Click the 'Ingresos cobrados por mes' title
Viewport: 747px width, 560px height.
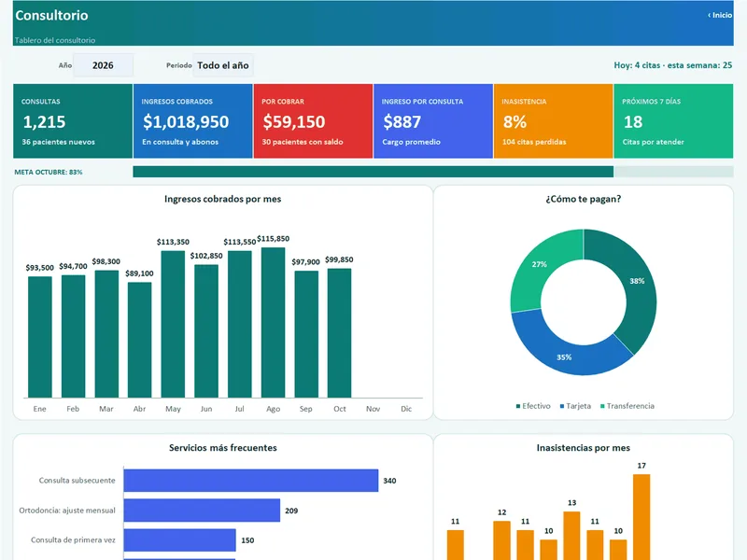(222, 199)
